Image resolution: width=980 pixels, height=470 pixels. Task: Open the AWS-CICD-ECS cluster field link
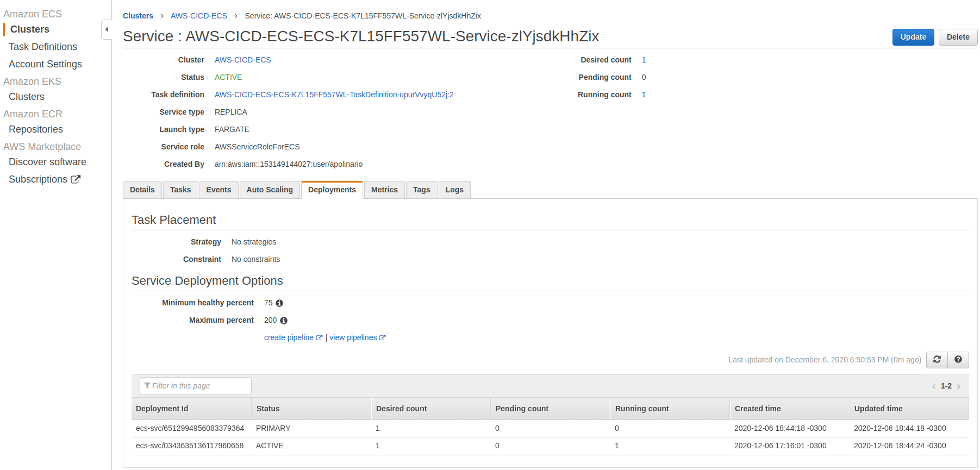coord(243,60)
